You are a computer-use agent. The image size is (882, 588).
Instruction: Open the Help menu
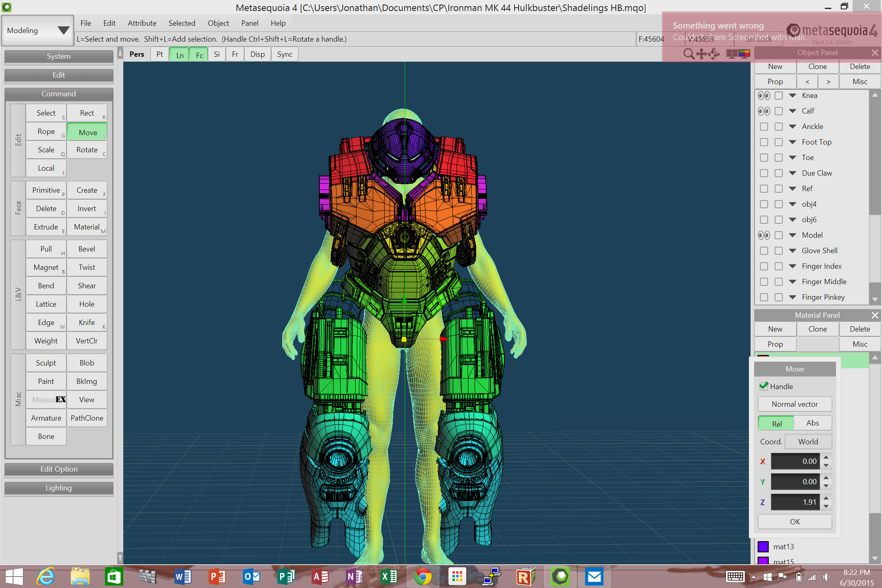(x=278, y=23)
